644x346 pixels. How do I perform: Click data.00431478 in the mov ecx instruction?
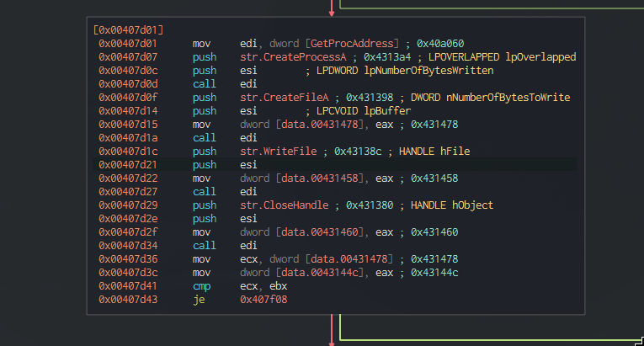click(349, 259)
